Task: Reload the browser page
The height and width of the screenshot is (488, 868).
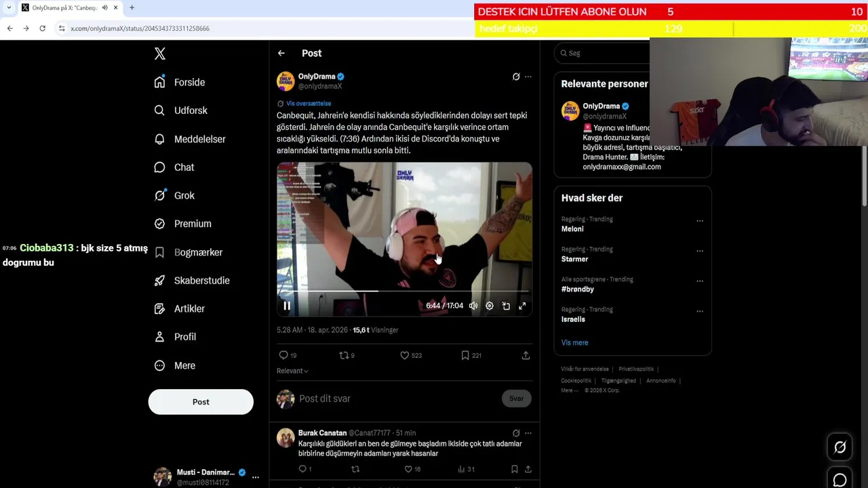Action: (42, 28)
